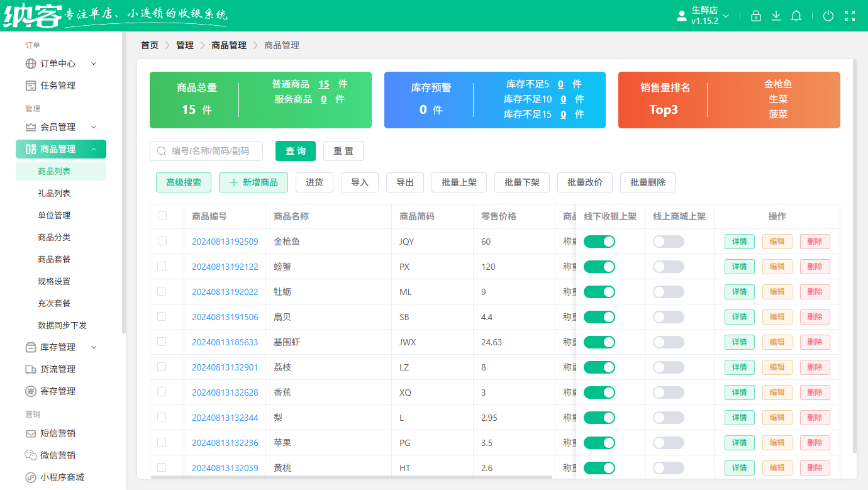Enable 线上商城上架 toggle for 金枪鱼
868x490 pixels.
668,241
